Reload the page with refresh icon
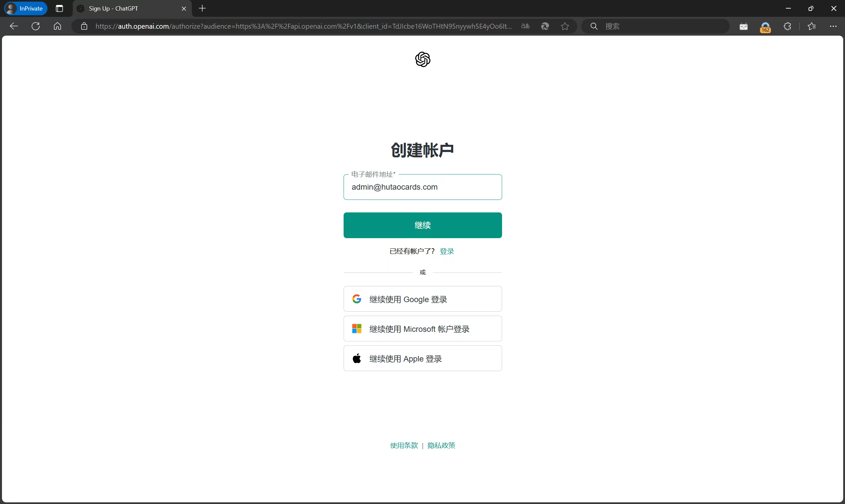The image size is (845, 504). (x=36, y=26)
